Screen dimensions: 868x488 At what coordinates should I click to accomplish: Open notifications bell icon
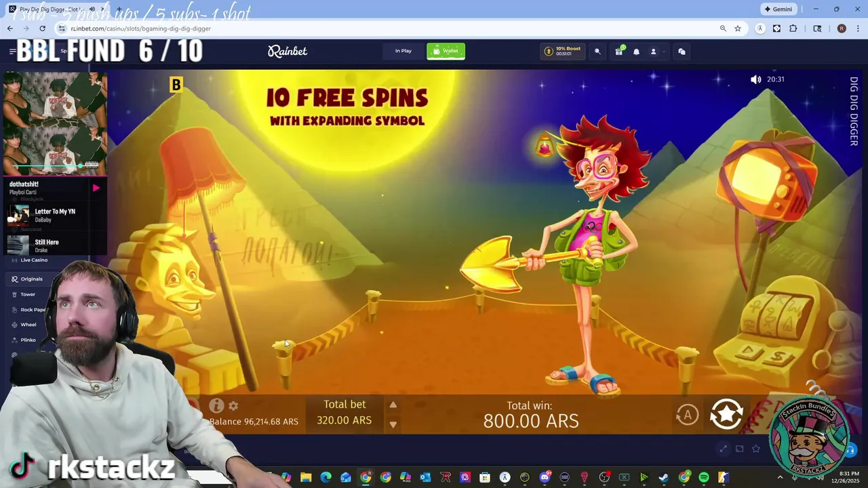[636, 52]
